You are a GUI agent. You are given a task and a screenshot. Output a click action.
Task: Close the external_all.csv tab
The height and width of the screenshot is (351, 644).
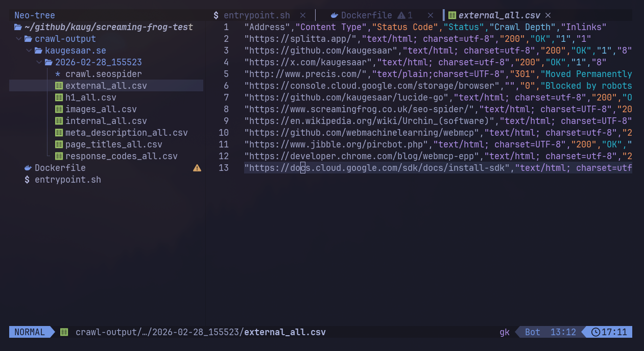547,15
